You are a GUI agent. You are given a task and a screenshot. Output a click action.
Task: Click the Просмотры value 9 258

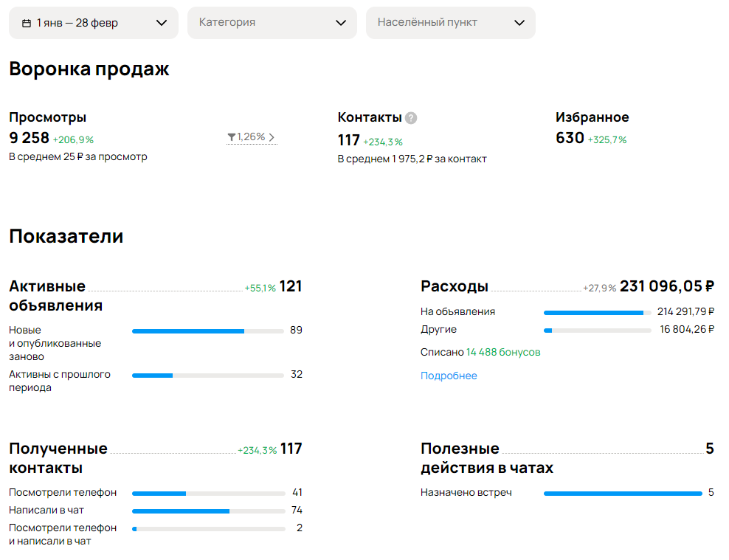pos(29,138)
